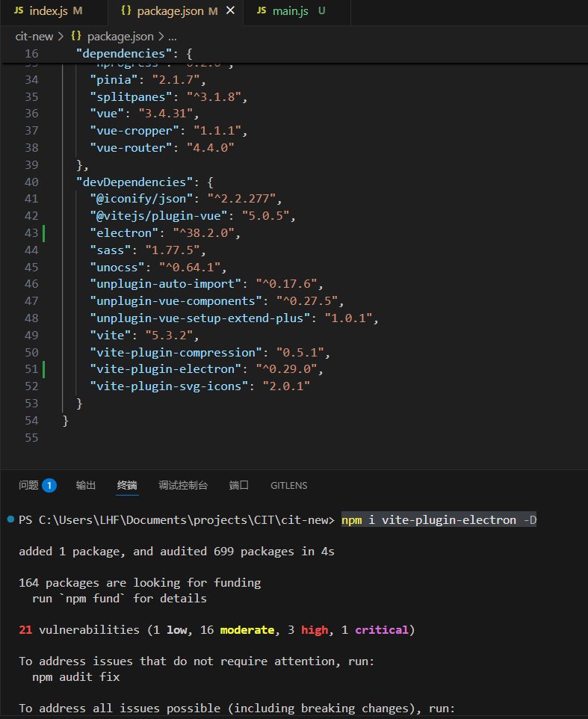588x719 pixels.
Task: Click package.json in the breadcrumb
Action: [120, 37]
